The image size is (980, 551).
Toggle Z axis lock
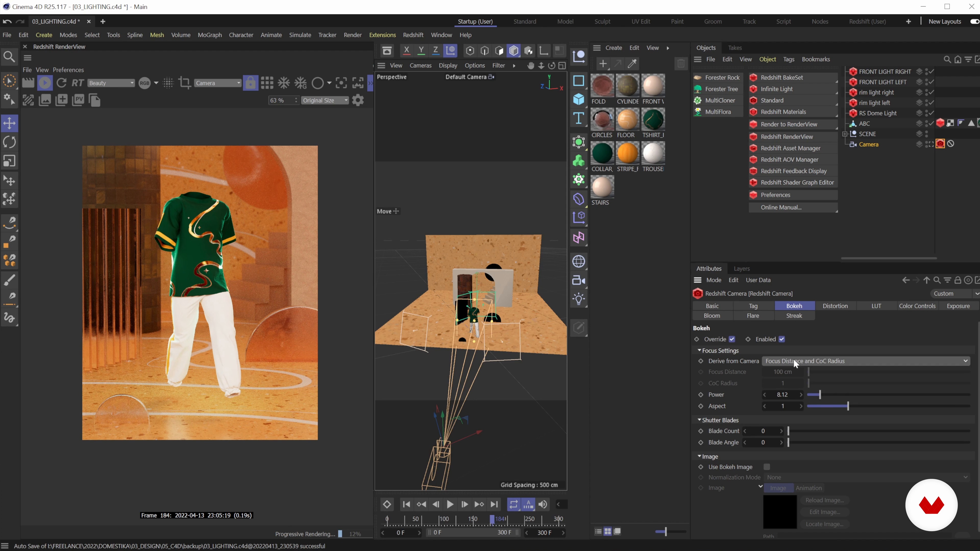[x=436, y=51]
